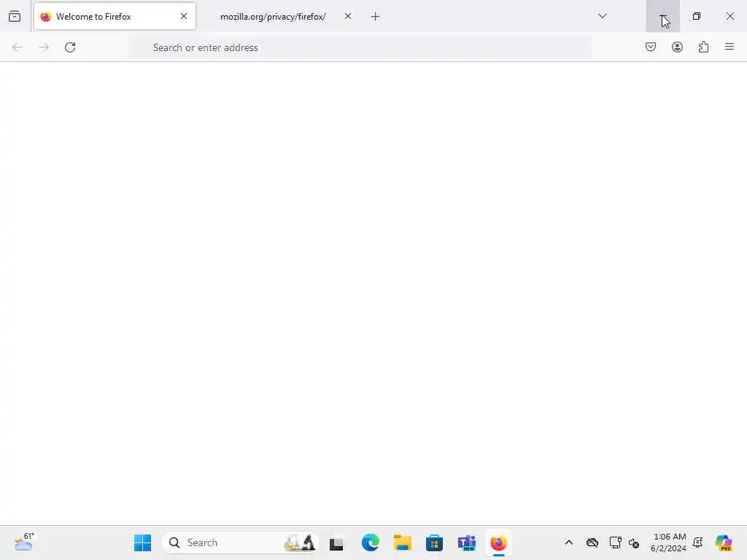Viewport: 747px width, 560px height.
Task: Open the OneDrive cloud tray icon
Action: (592, 542)
